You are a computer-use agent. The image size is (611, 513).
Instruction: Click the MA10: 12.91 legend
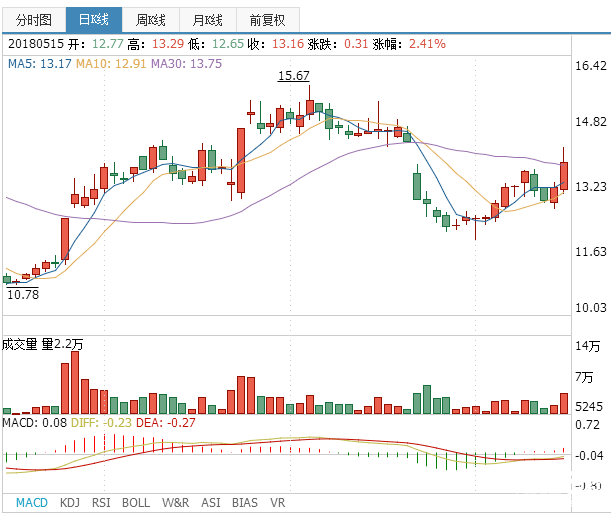point(111,63)
